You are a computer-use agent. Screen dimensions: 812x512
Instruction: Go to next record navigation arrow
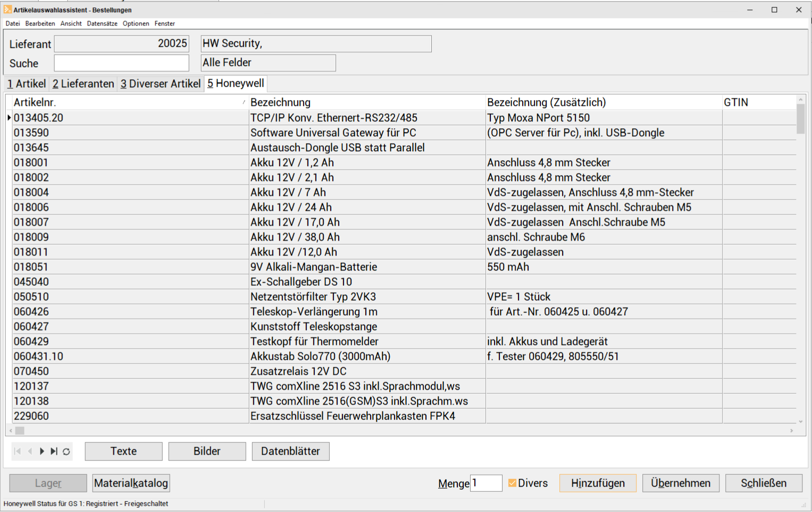click(42, 451)
